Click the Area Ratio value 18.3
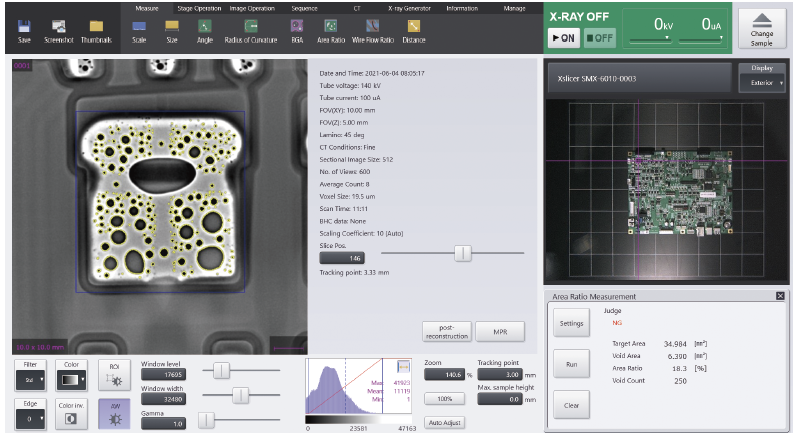 click(679, 369)
